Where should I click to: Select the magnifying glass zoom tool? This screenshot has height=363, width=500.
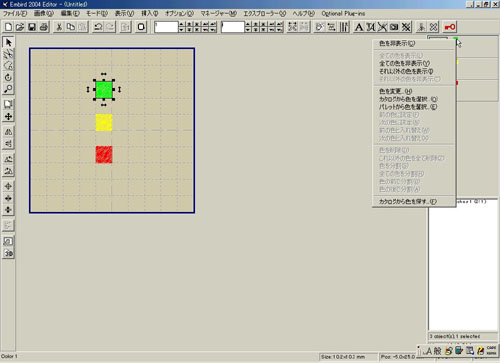coord(8,89)
